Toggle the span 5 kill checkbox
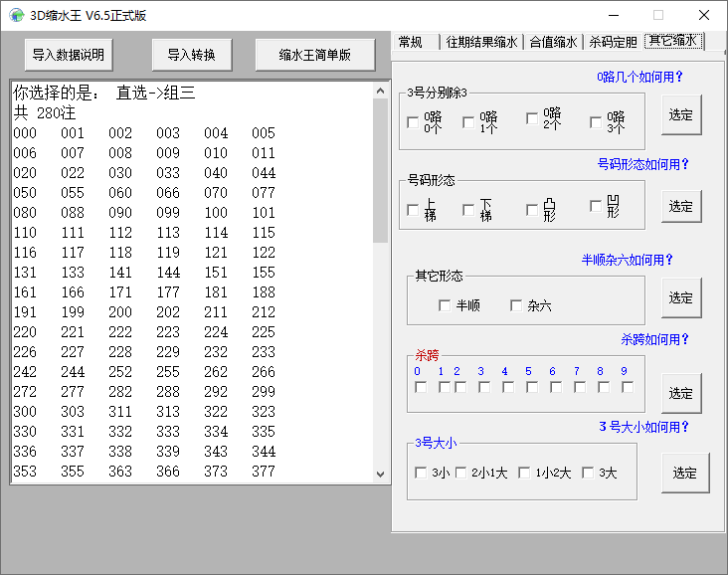The width and height of the screenshot is (728, 575). [532, 387]
